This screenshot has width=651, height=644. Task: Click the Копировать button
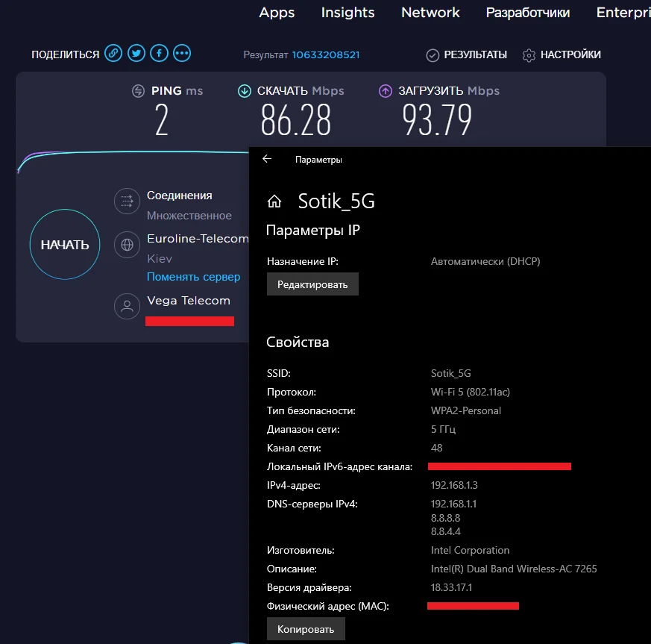point(306,629)
